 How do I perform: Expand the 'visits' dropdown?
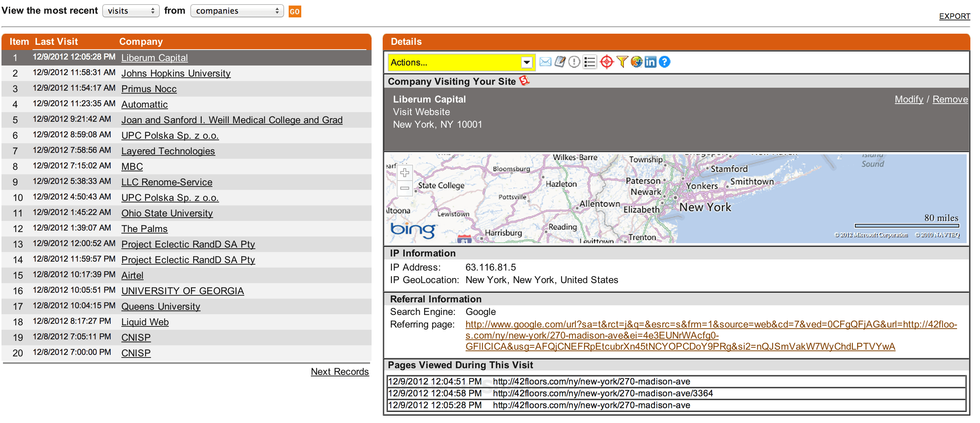[131, 11]
